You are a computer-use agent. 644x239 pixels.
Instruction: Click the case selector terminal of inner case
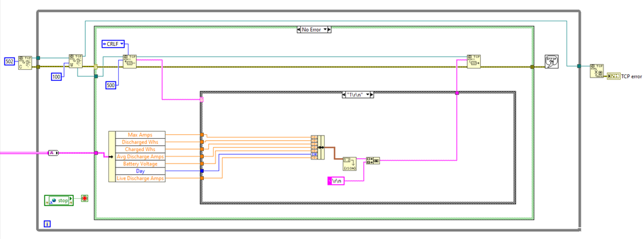202,99
